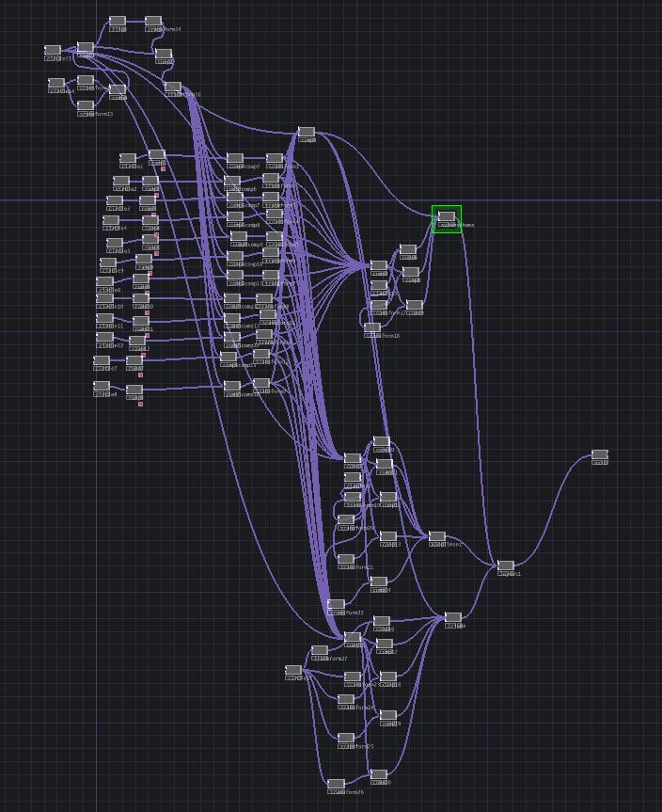The image size is (662, 812).
Task: Click the pink flag below e1's connected node
Action: click(163, 168)
